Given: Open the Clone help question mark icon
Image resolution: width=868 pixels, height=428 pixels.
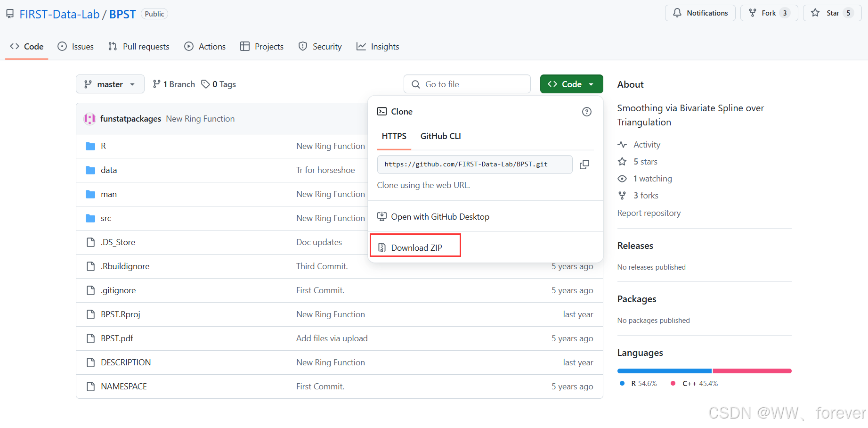Looking at the screenshot, I should pos(586,112).
